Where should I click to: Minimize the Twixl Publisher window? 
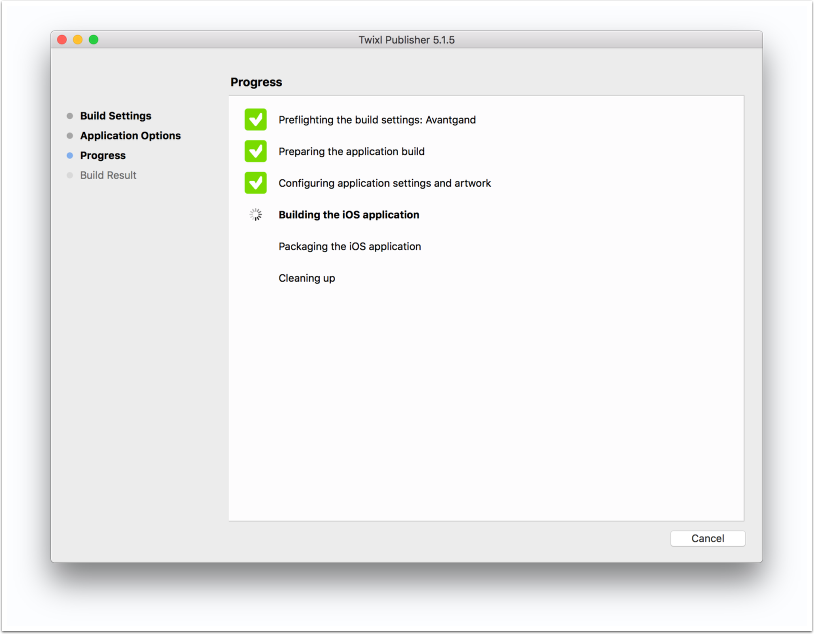77,39
